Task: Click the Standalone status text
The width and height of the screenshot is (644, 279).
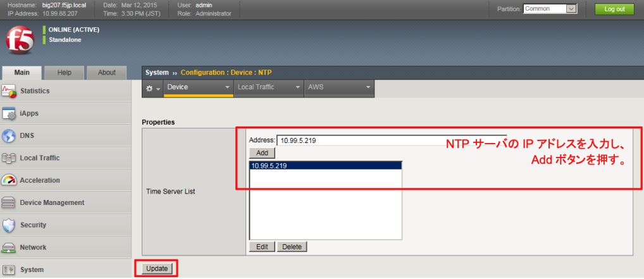Action: tap(65, 40)
